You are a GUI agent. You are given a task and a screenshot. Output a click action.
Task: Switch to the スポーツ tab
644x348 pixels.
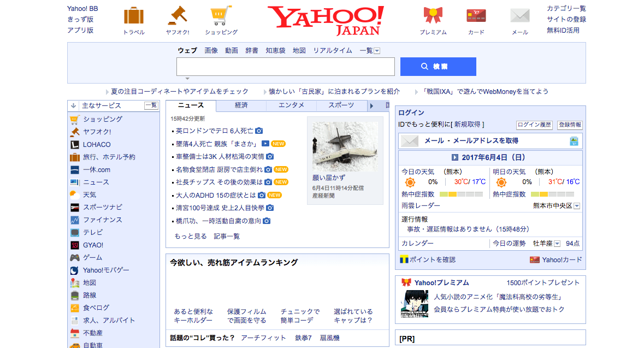(341, 105)
